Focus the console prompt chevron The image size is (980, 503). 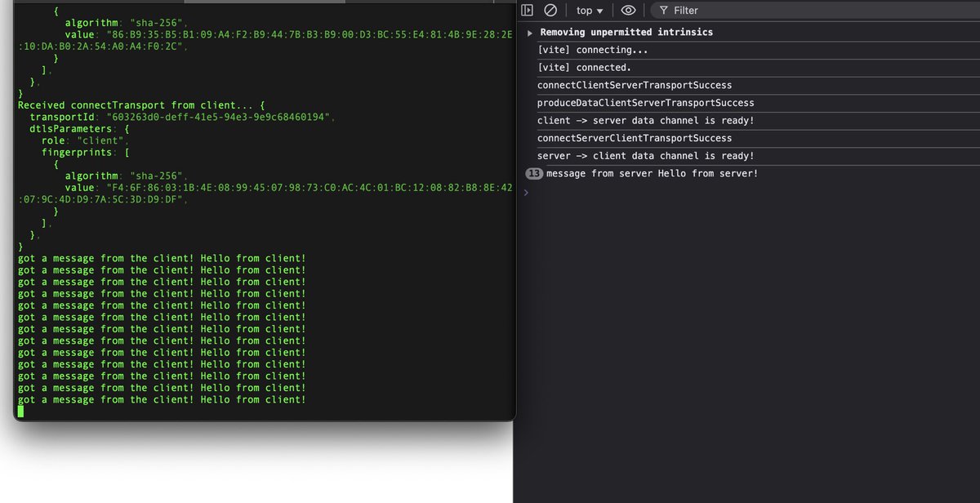(x=527, y=193)
